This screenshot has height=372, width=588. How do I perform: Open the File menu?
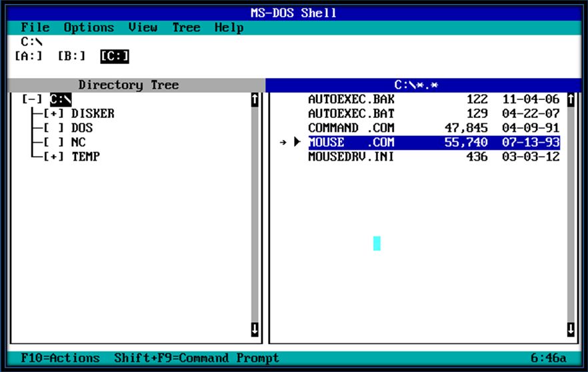(x=35, y=27)
